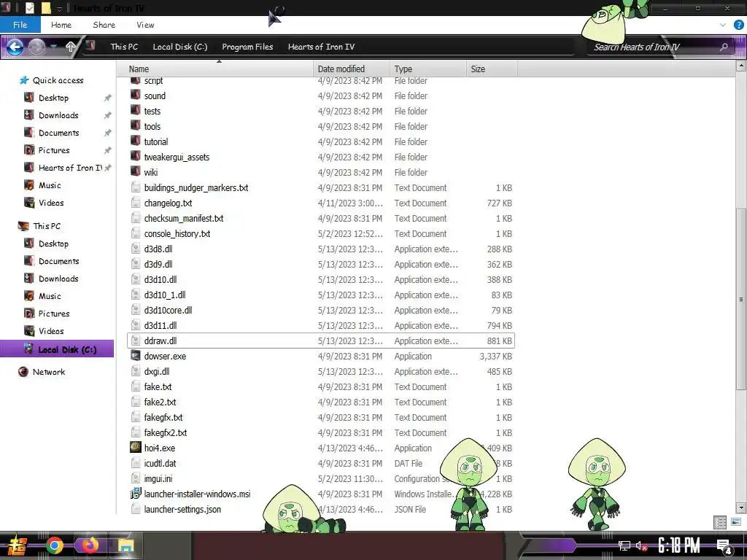The width and height of the screenshot is (747, 560).
Task: Launch Firefox from taskbar
Action: click(90, 545)
